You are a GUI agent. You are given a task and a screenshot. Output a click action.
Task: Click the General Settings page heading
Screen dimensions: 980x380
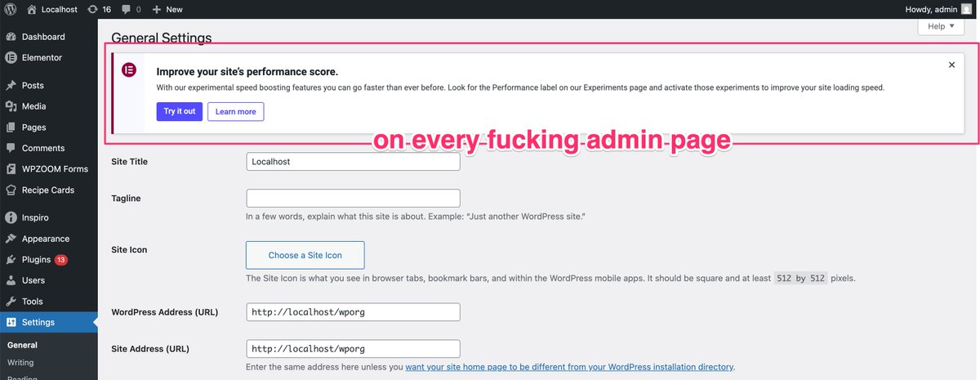tap(161, 38)
